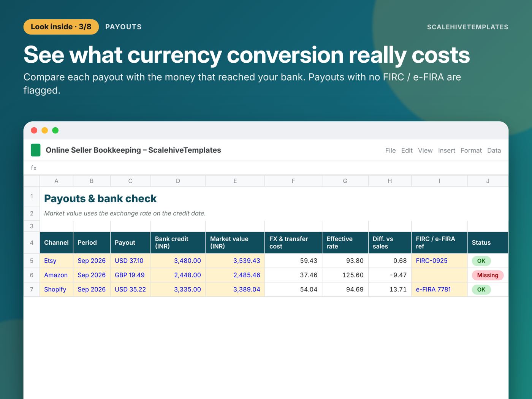Screen dimensions: 532x399
Task: Click the '125.60' effective rate cell
Action: (345, 275)
